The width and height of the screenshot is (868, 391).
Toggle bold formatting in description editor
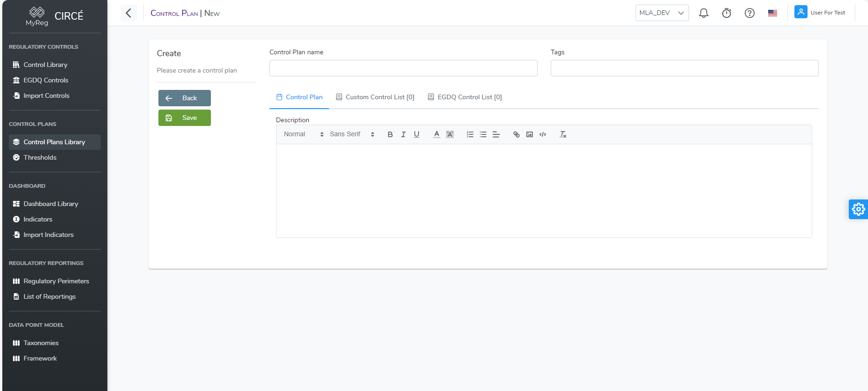[390, 134]
